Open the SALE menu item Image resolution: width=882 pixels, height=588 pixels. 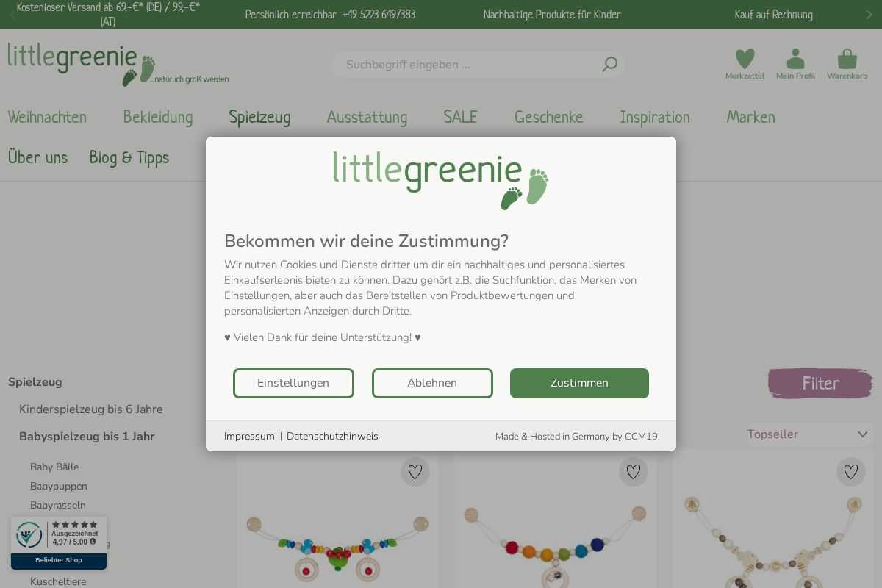(x=460, y=117)
